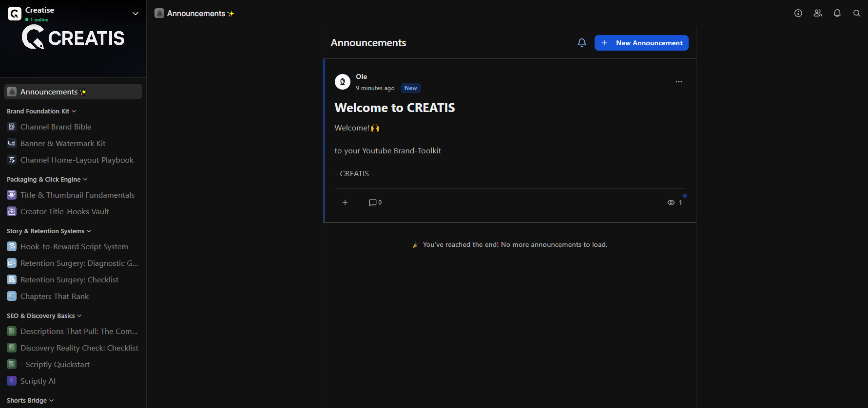The width and height of the screenshot is (868, 408).
Task: Open Creator Title-Hooks Vault
Action: [73, 211]
